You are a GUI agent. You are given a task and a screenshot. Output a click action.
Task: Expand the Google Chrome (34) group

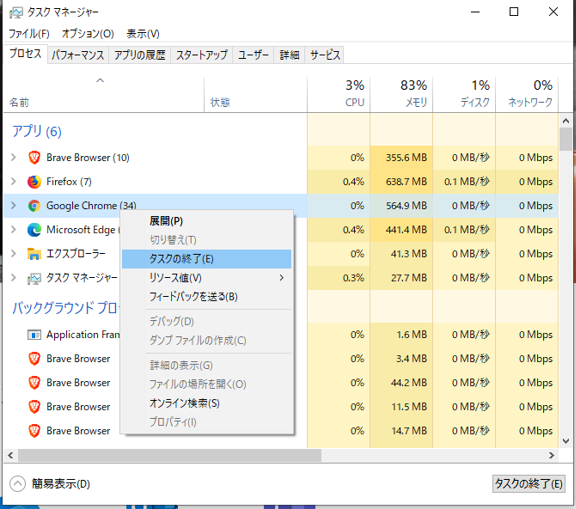[x=14, y=205]
